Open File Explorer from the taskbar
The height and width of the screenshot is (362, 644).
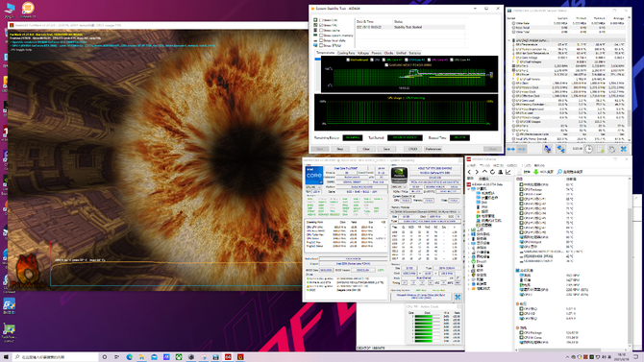click(x=141, y=357)
